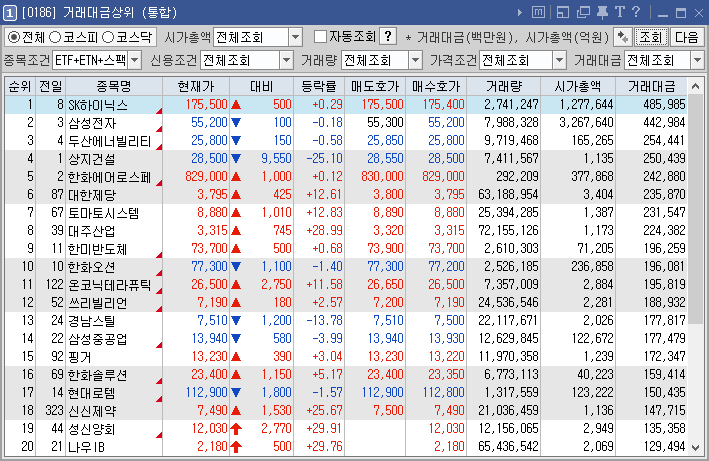The image size is (709, 461).
Task: Click the 조회 search button
Action: point(651,37)
